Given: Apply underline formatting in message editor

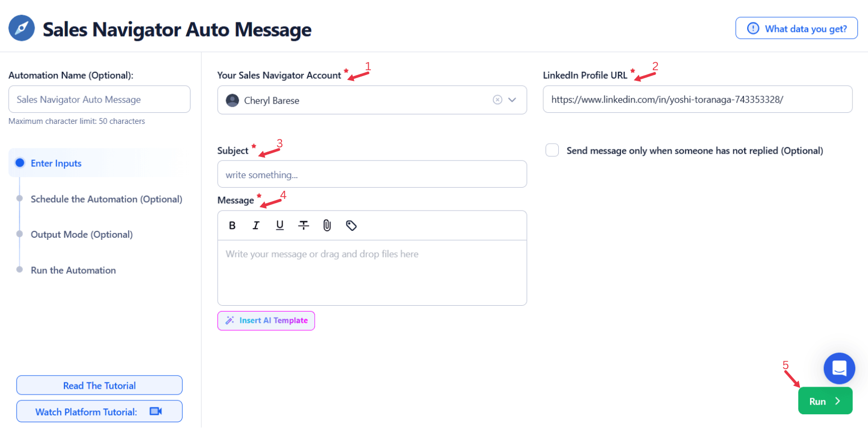Looking at the screenshot, I should click(280, 225).
